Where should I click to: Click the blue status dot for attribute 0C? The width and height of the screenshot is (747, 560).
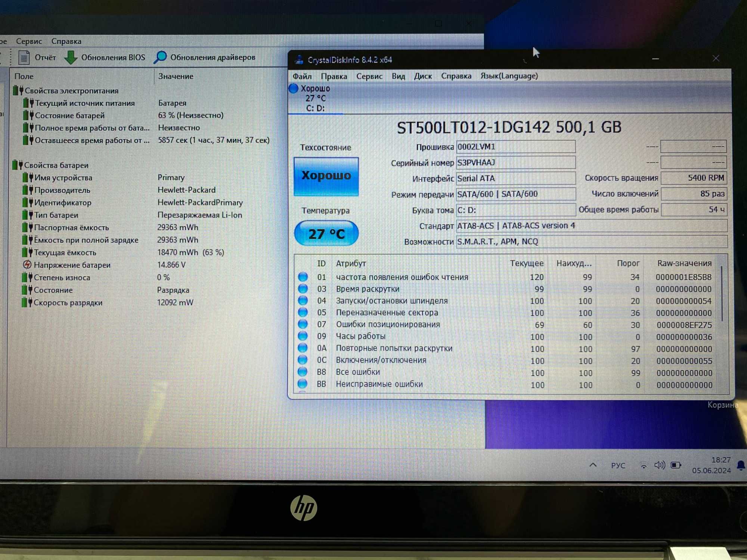[303, 360]
